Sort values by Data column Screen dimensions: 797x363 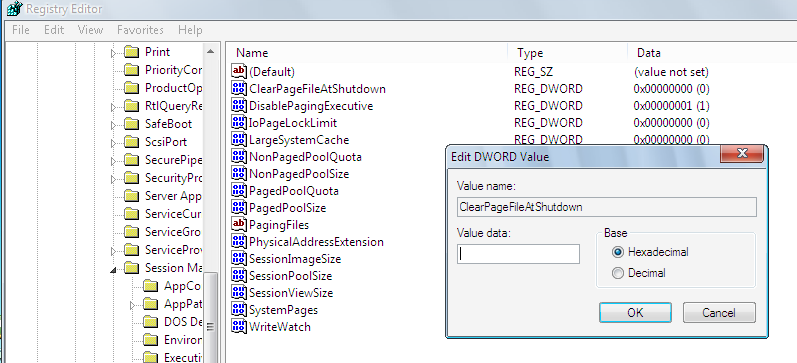[x=712, y=53]
